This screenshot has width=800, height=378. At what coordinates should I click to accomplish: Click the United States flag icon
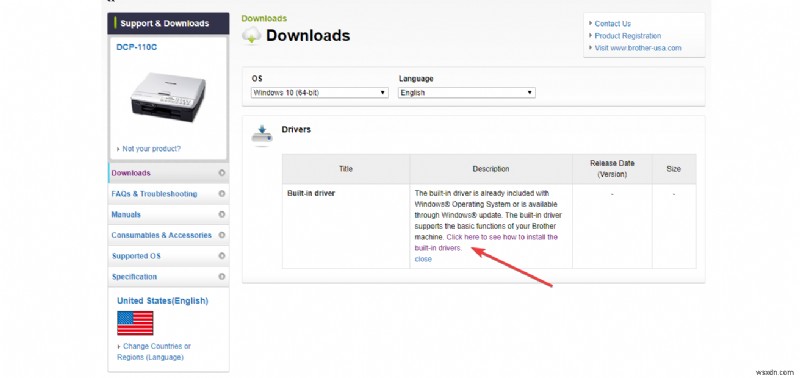pyautogui.click(x=135, y=323)
